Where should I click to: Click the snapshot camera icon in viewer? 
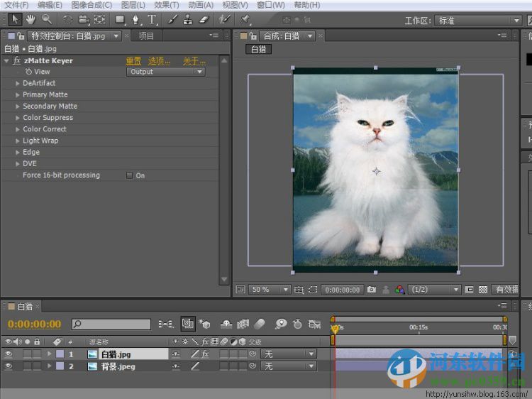(372, 290)
